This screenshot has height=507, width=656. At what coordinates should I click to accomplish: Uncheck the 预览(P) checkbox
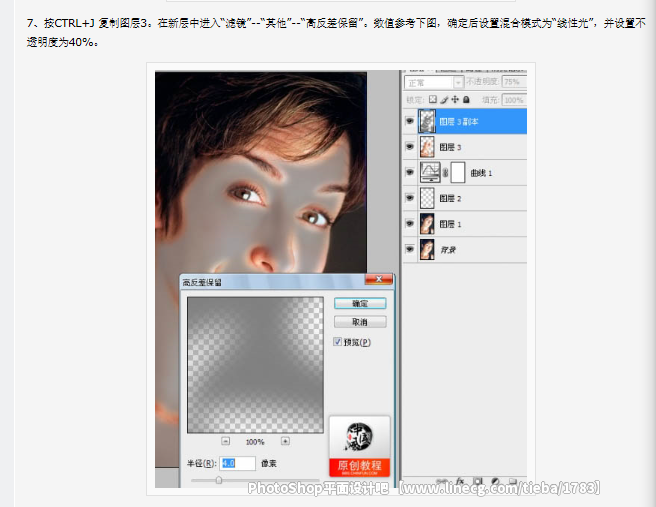click(x=337, y=342)
